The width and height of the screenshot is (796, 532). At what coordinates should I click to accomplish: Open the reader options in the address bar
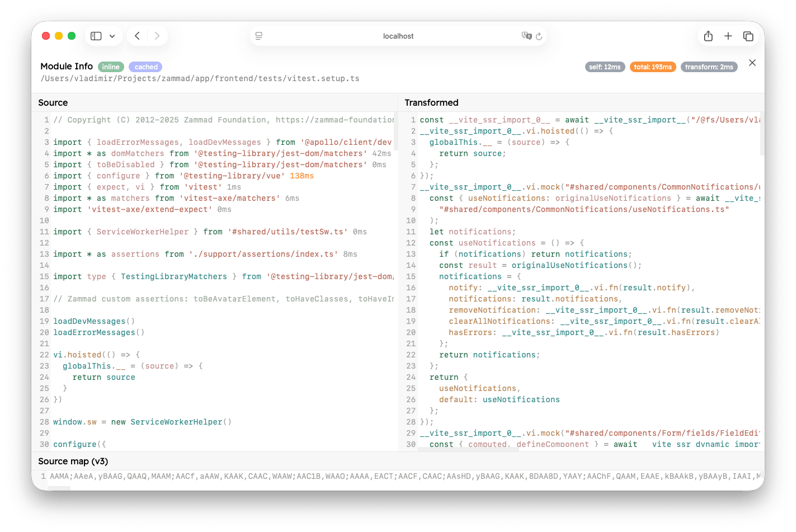pos(258,36)
